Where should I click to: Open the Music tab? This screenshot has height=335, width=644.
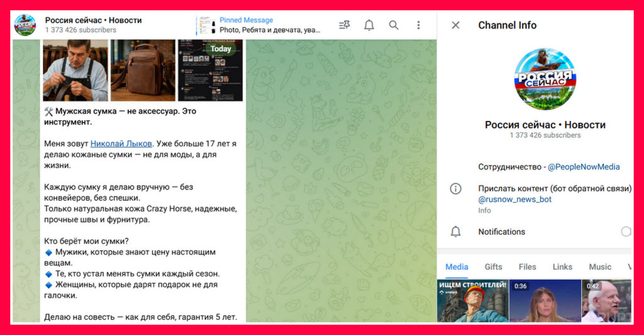click(599, 267)
